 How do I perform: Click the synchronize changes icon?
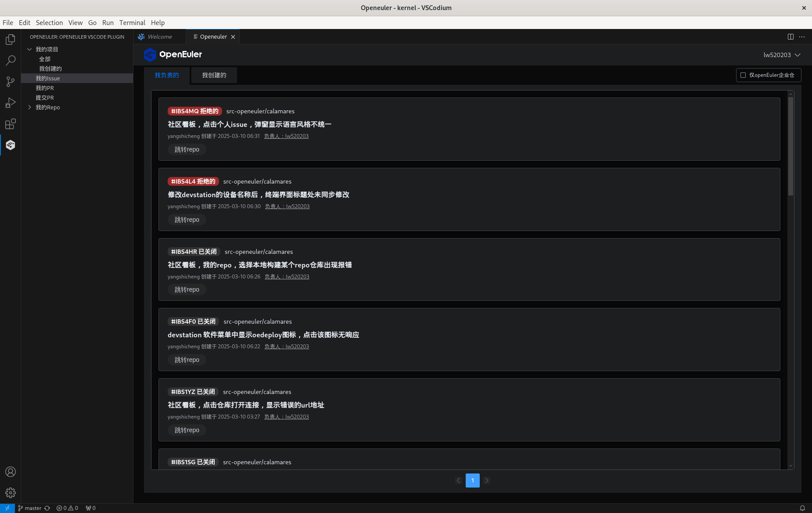point(47,508)
